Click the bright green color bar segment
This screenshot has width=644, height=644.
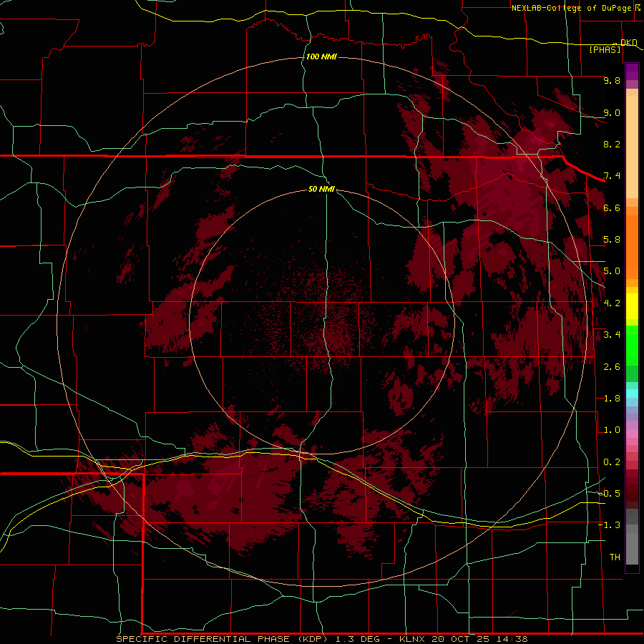tap(632, 347)
